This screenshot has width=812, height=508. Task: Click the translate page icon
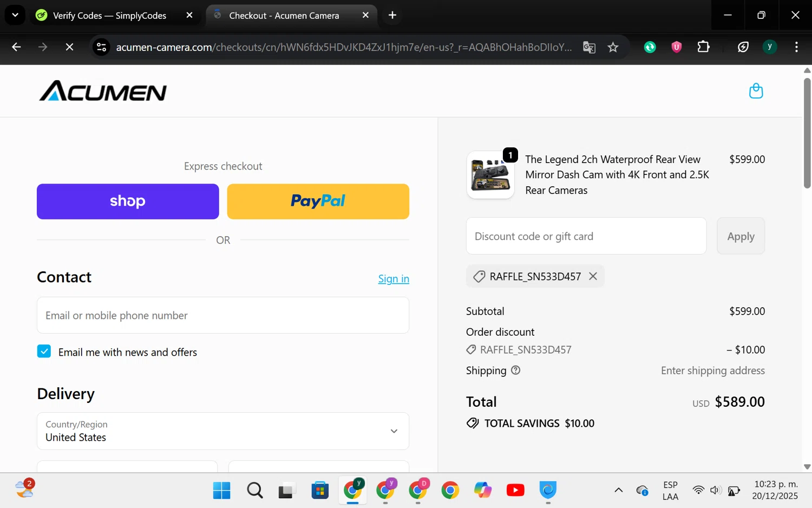tap(589, 47)
